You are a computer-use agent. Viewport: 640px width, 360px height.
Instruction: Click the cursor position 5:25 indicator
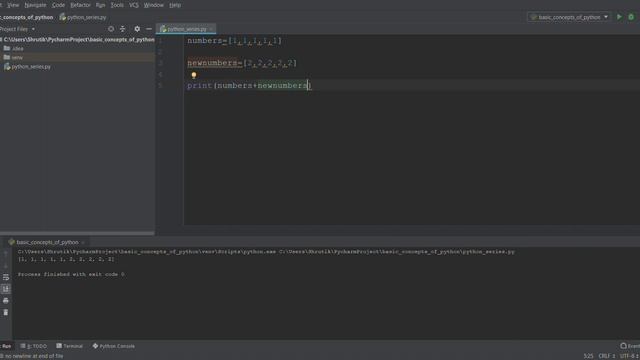click(x=588, y=356)
